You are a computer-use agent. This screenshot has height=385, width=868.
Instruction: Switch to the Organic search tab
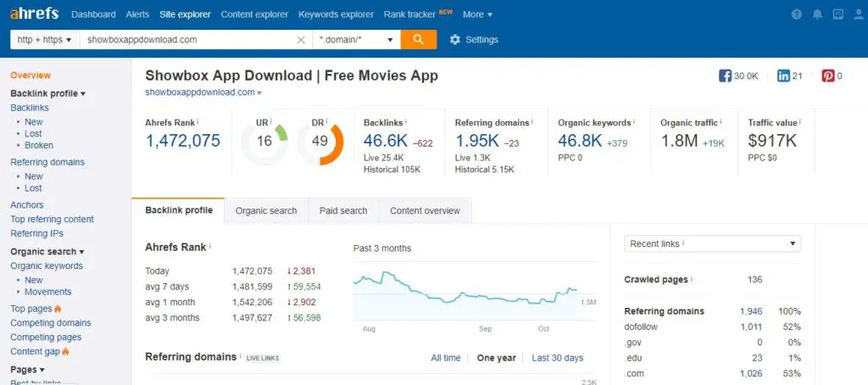[266, 210]
